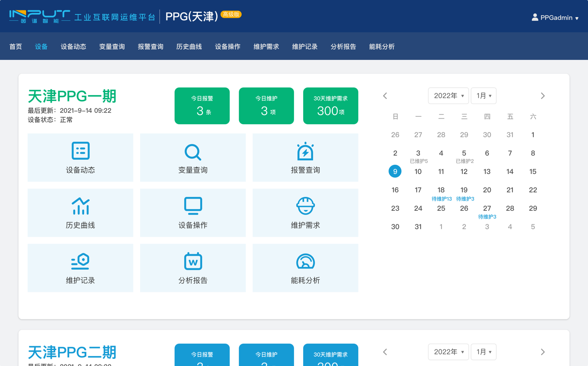Open the 2022年 year dropdown in 一期 calendar
Image resolution: width=588 pixels, height=366 pixels.
(x=448, y=96)
